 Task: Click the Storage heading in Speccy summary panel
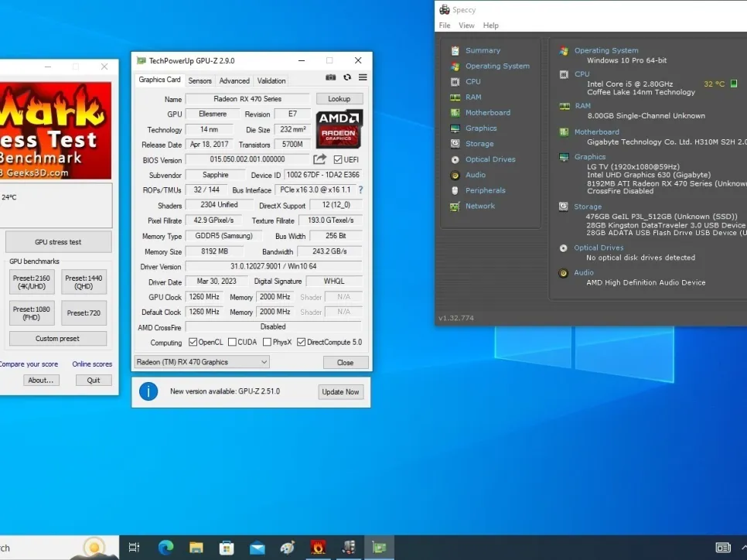click(588, 207)
